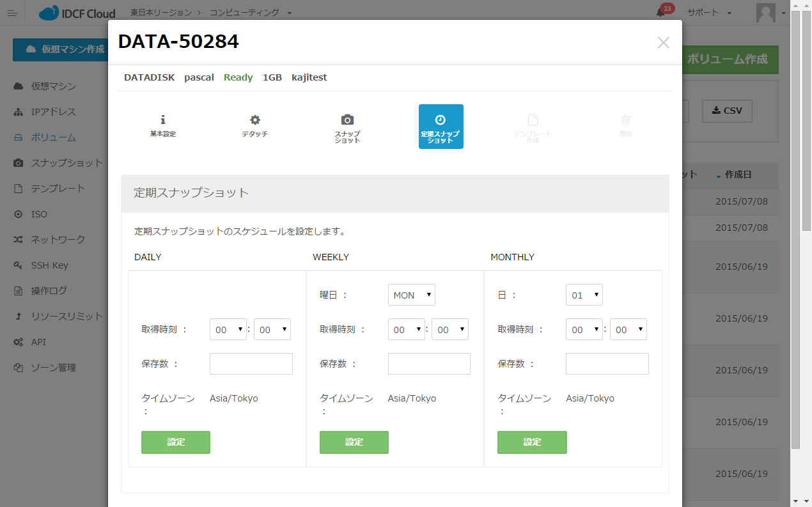Click the notification bell icon
Image resolution: width=812 pixels, height=507 pixels.
660,13
